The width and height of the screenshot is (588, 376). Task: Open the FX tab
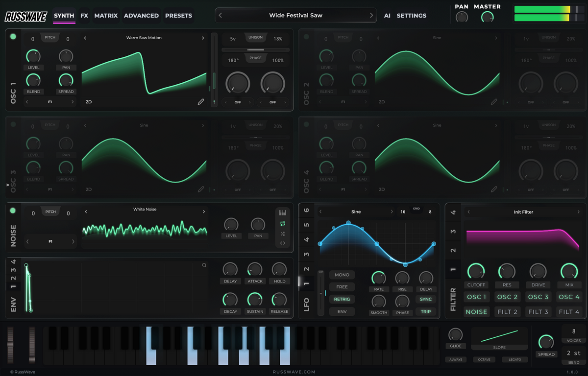click(84, 16)
